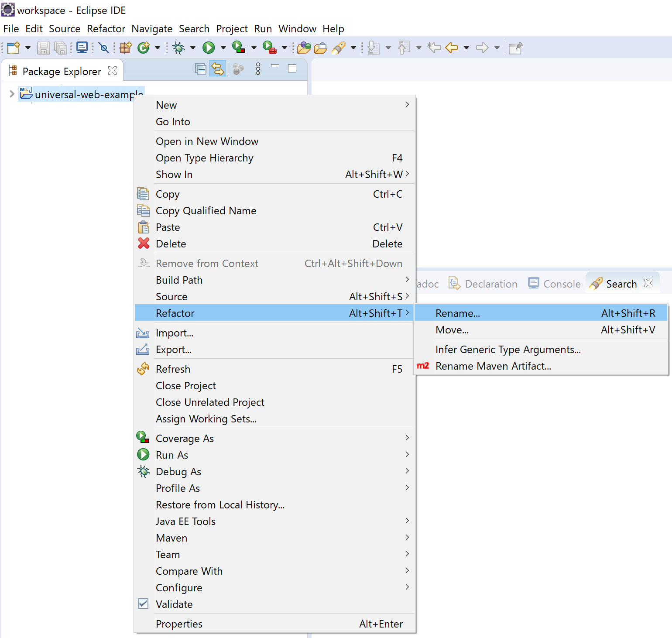Minimize the Package Explorer view
The image size is (672, 638).
(275, 66)
